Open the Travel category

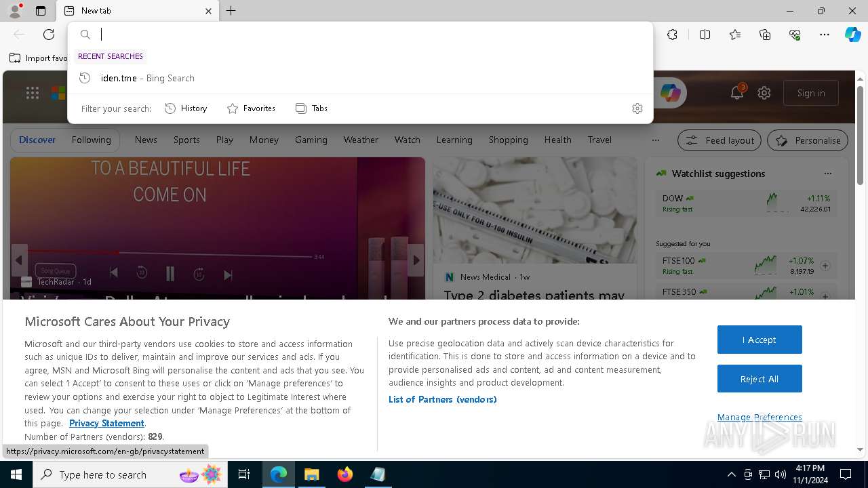pyautogui.click(x=599, y=140)
